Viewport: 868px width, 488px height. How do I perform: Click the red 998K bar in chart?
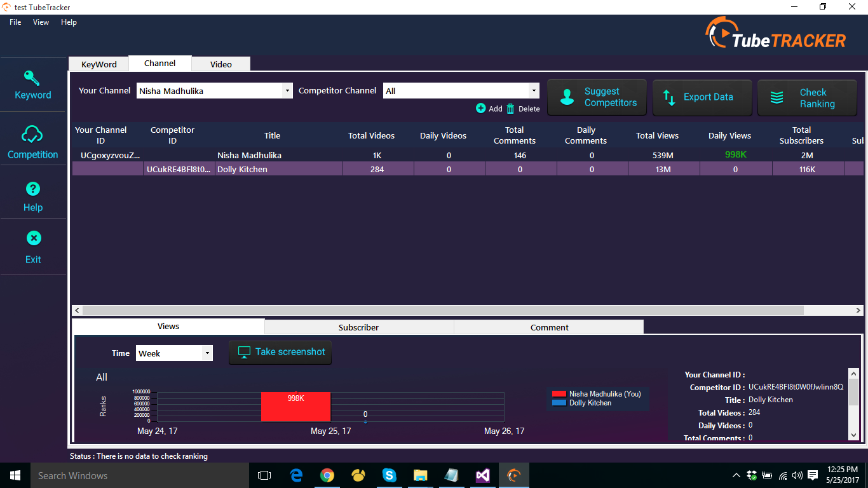(295, 407)
